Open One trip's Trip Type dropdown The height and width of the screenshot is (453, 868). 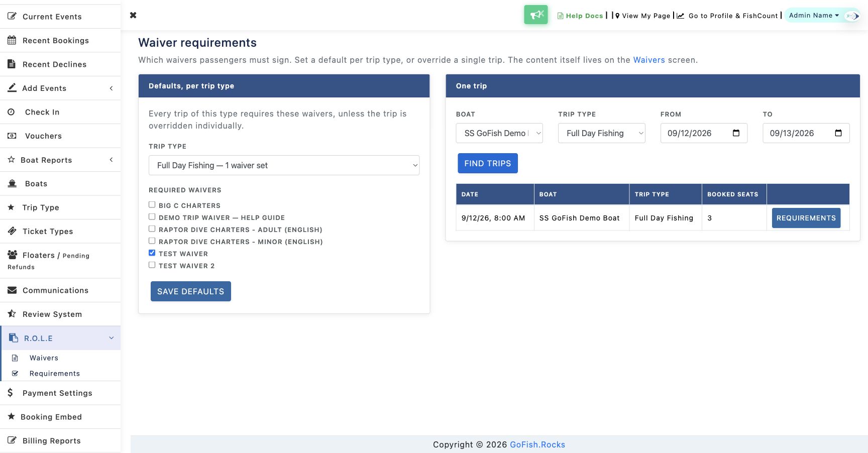point(601,133)
